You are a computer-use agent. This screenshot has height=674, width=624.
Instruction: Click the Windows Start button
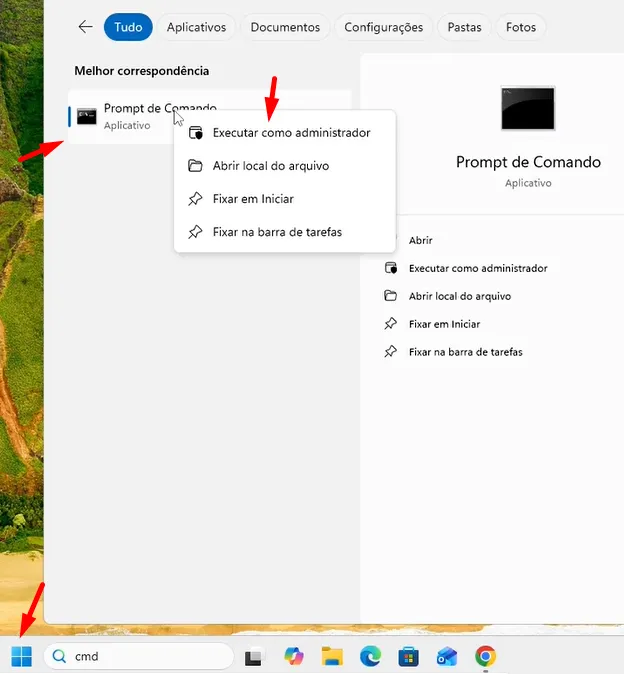pos(21,656)
